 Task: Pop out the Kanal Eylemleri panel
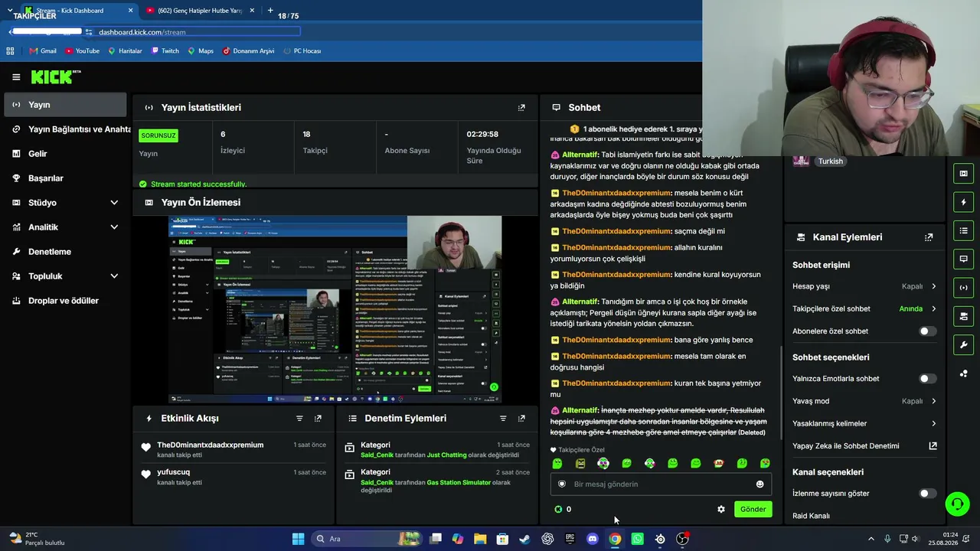tap(929, 237)
